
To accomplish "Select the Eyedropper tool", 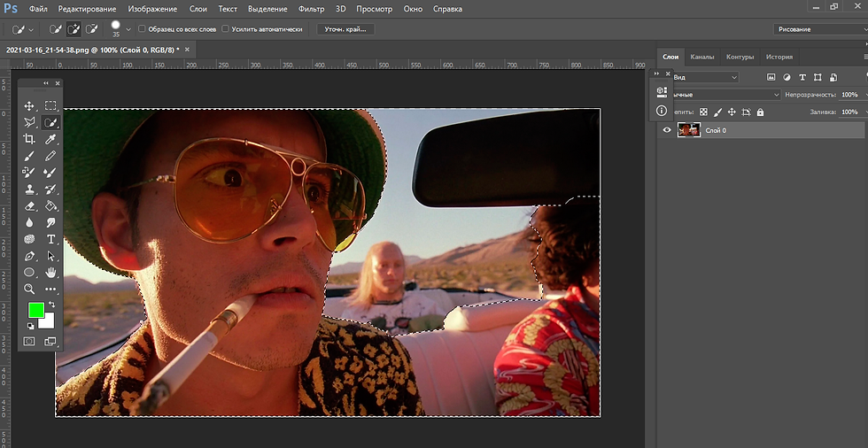I will [x=50, y=139].
